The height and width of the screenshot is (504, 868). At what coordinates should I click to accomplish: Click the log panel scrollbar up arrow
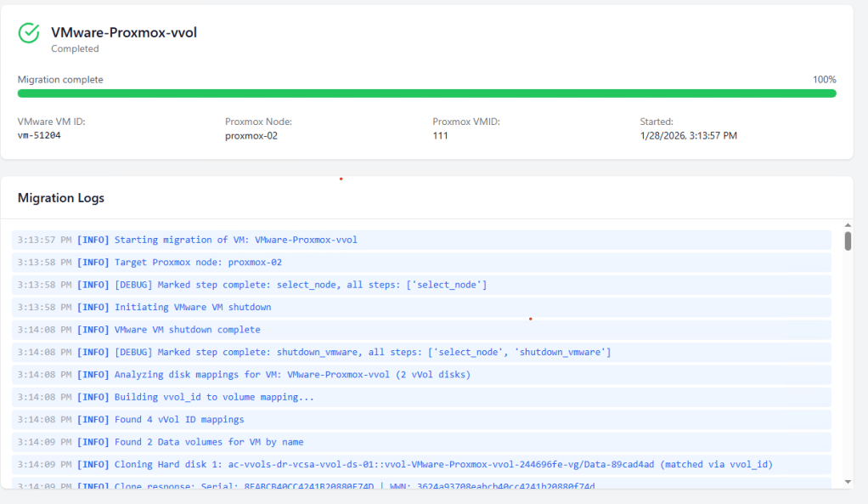[x=847, y=224]
